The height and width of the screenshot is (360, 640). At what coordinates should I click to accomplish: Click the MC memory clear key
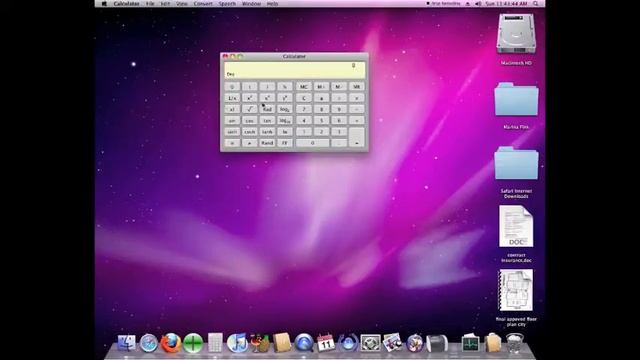[x=304, y=87]
